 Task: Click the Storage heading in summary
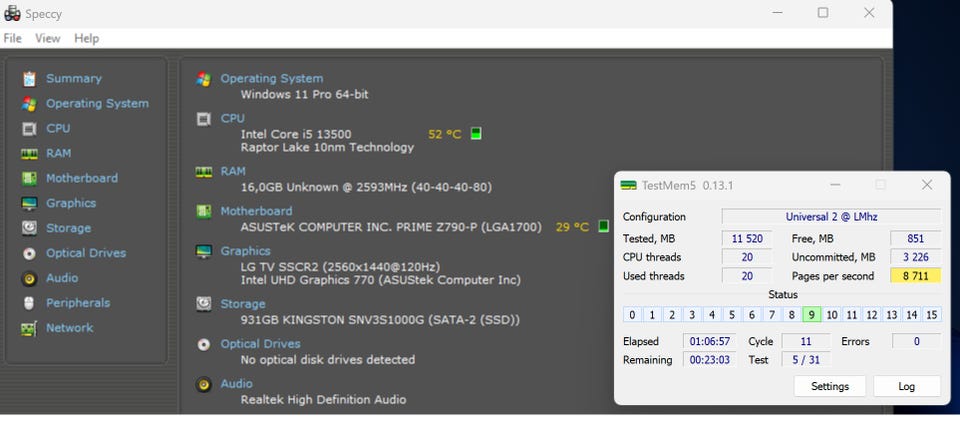(243, 304)
